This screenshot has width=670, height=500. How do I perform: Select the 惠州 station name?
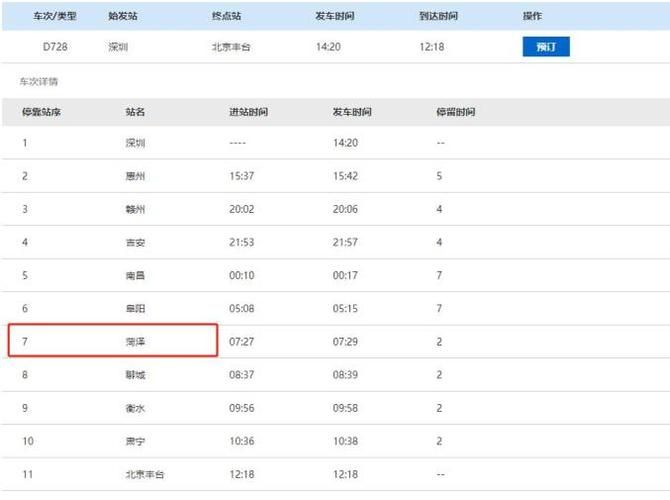pyautogui.click(x=135, y=176)
